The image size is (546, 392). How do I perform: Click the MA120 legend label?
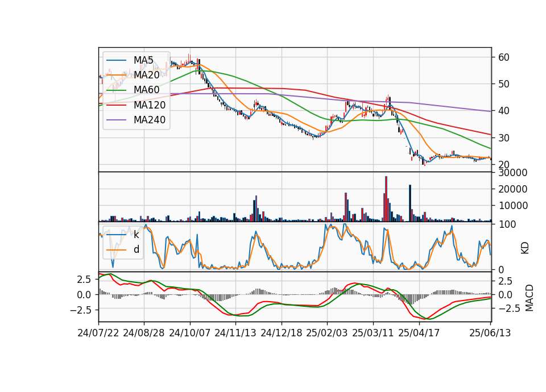click(x=150, y=105)
